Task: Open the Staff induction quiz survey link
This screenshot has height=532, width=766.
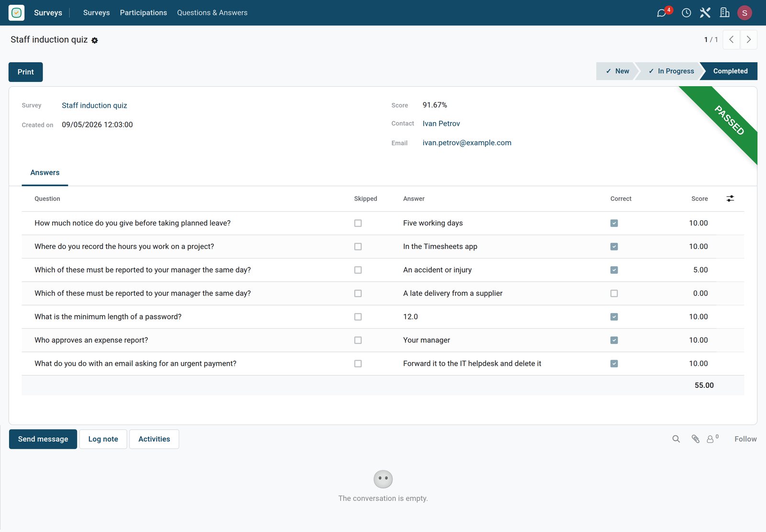Action: (x=94, y=105)
